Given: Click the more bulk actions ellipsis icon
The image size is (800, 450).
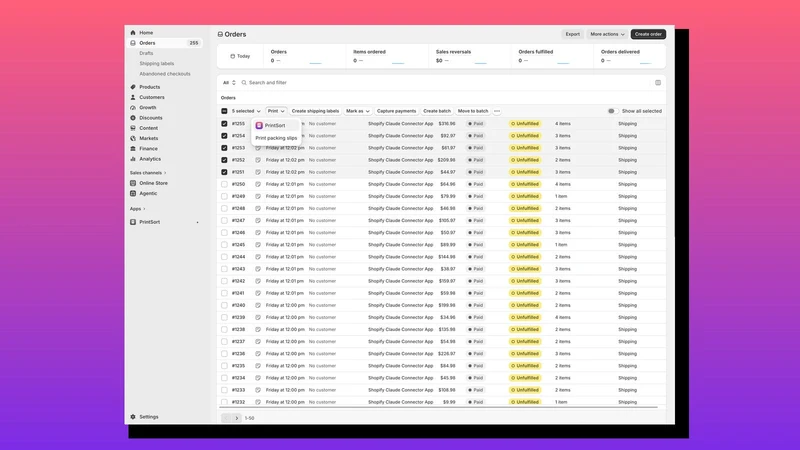Looking at the screenshot, I should pos(497,111).
